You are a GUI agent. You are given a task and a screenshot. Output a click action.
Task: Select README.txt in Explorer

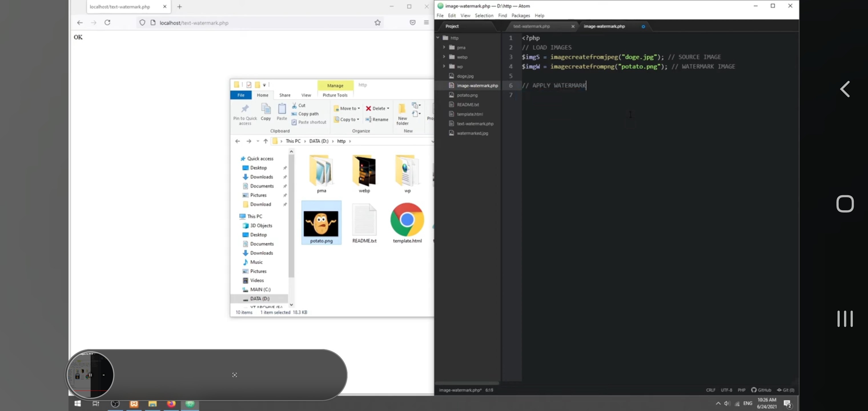tap(364, 223)
